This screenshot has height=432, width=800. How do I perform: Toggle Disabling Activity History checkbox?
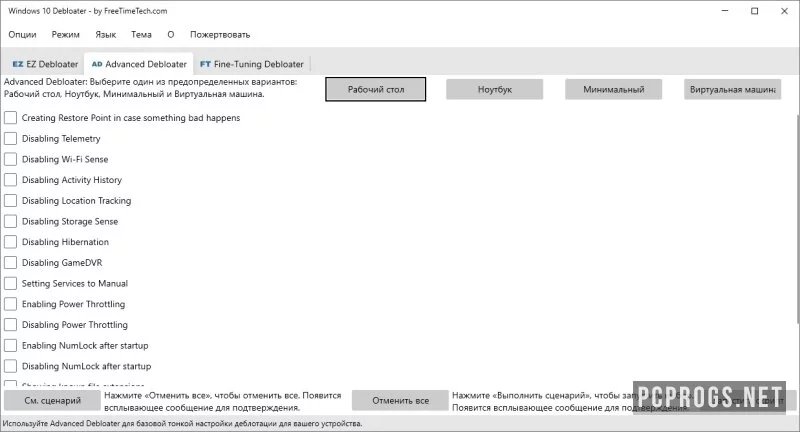[11, 180]
